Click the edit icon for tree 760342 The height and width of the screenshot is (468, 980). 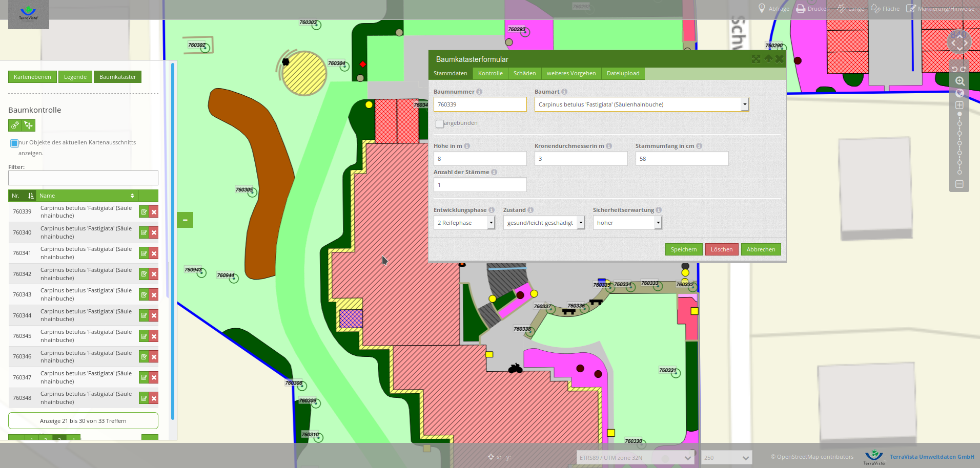(144, 274)
